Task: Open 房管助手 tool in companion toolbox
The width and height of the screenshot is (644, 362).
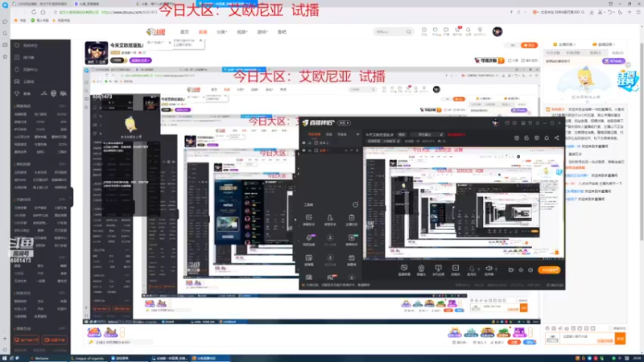Action: (x=330, y=220)
